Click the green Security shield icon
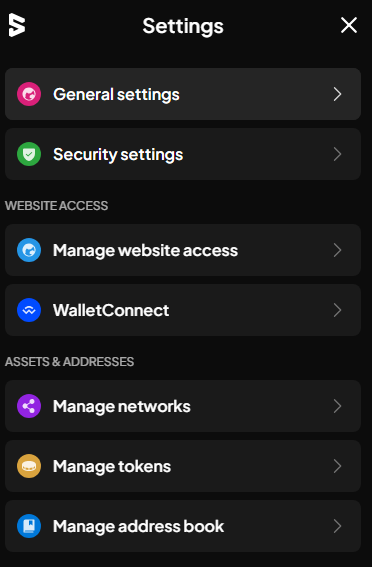 pyautogui.click(x=29, y=154)
